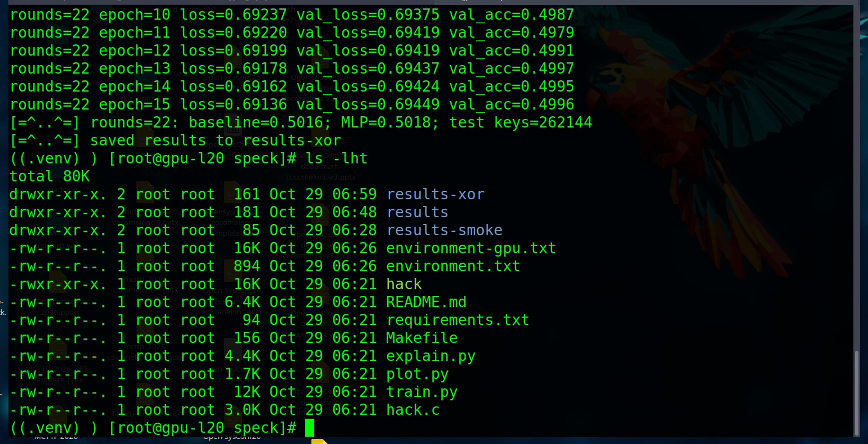
Task: Click the Makefile entry in listing
Action: [422, 338]
